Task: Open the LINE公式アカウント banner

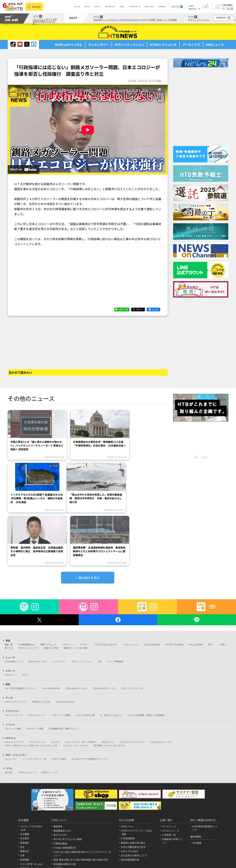Action: click(x=201, y=270)
